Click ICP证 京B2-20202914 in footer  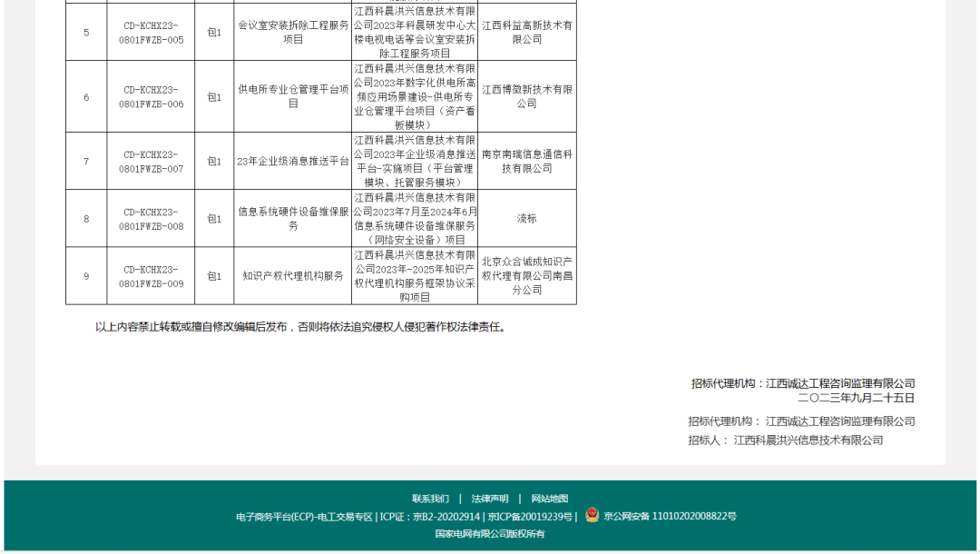point(430,517)
